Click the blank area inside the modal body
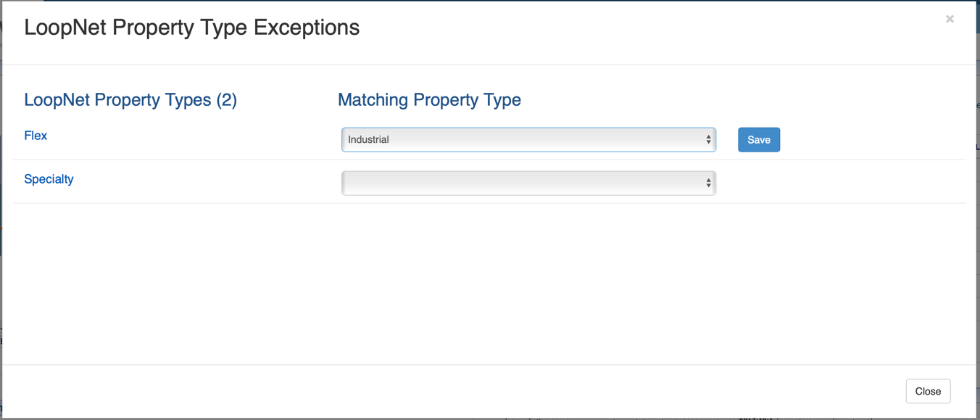 click(486, 283)
